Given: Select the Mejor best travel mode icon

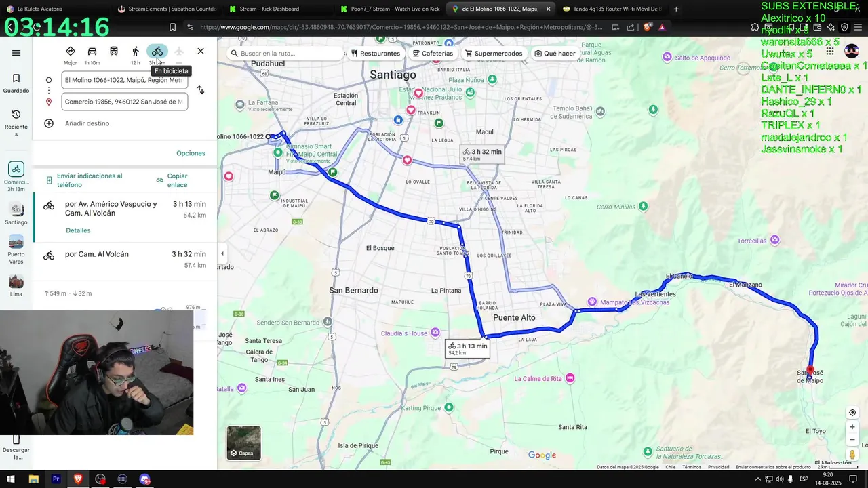Looking at the screenshot, I should 71,52.
